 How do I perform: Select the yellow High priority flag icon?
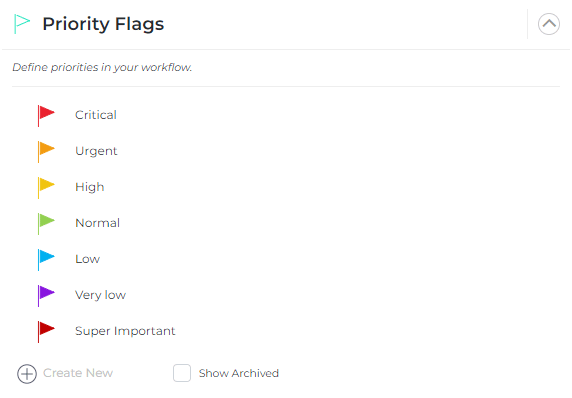[x=46, y=188]
